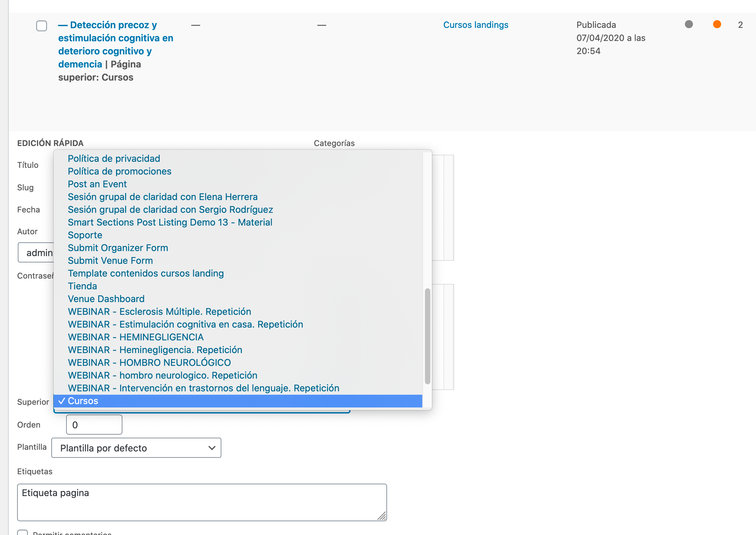This screenshot has width=756, height=535.
Task: Toggle the 'Permitir comentarios' checkbox
Action: click(x=22, y=532)
